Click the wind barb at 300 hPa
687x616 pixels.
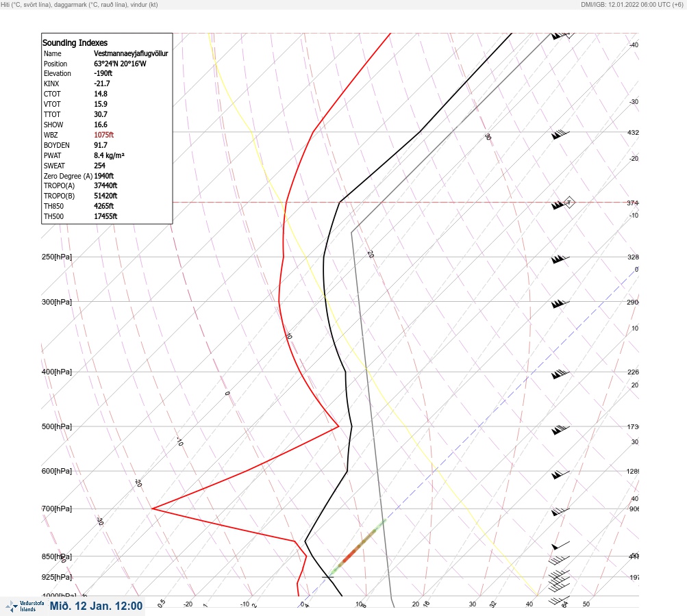560,303
